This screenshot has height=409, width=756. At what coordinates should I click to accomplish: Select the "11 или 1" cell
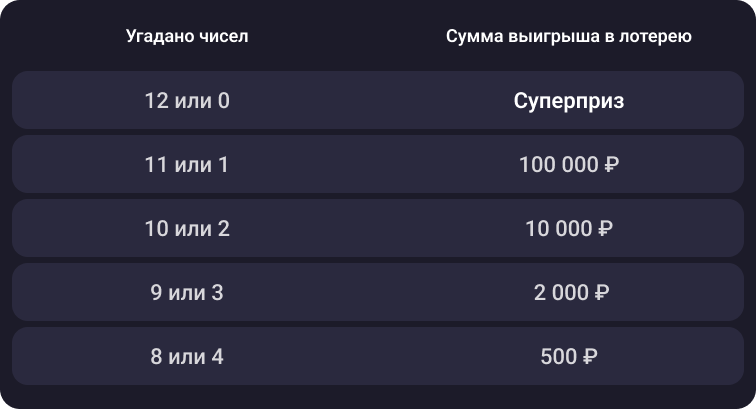(x=187, y=164)
